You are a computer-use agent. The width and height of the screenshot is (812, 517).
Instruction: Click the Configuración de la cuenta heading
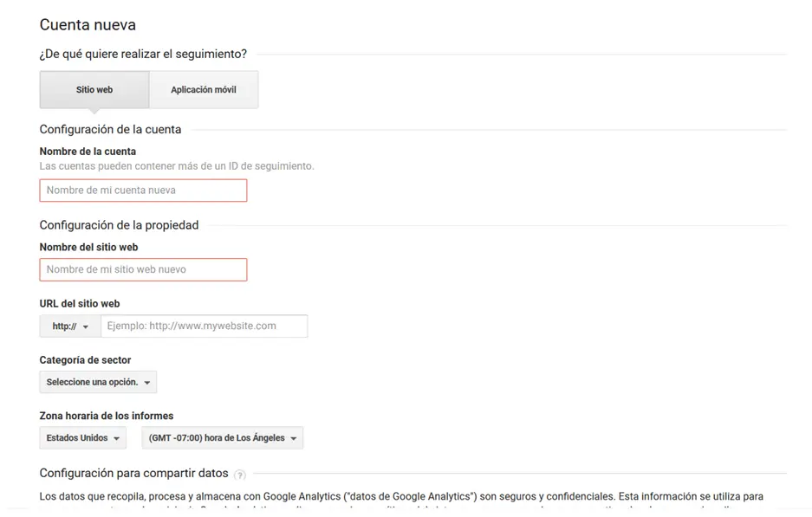(109, 129)
